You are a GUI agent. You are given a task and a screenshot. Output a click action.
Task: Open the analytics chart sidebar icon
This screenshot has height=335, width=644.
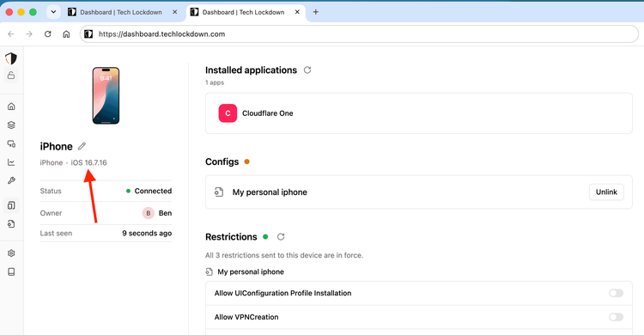(x=11, y=162)
